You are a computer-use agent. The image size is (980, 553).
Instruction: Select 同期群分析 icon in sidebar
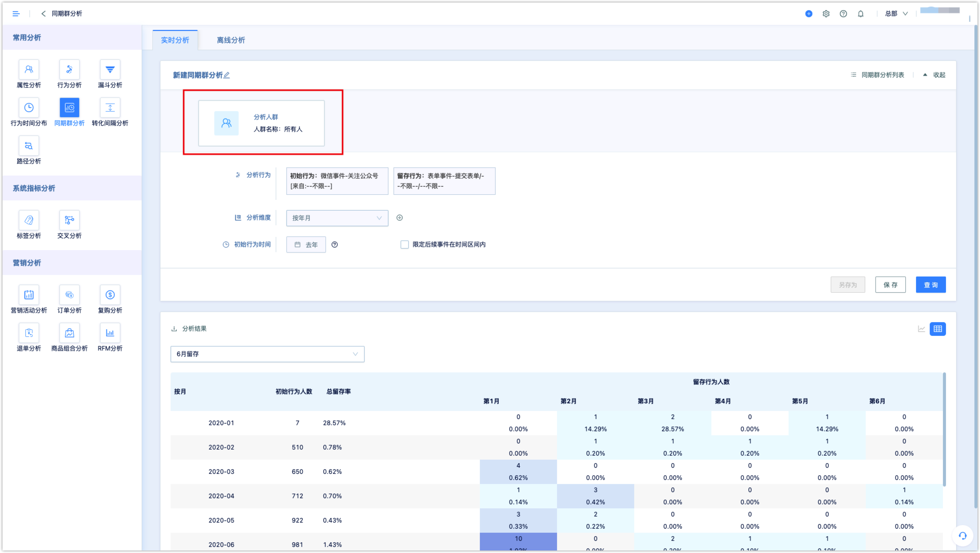(69, 108)
